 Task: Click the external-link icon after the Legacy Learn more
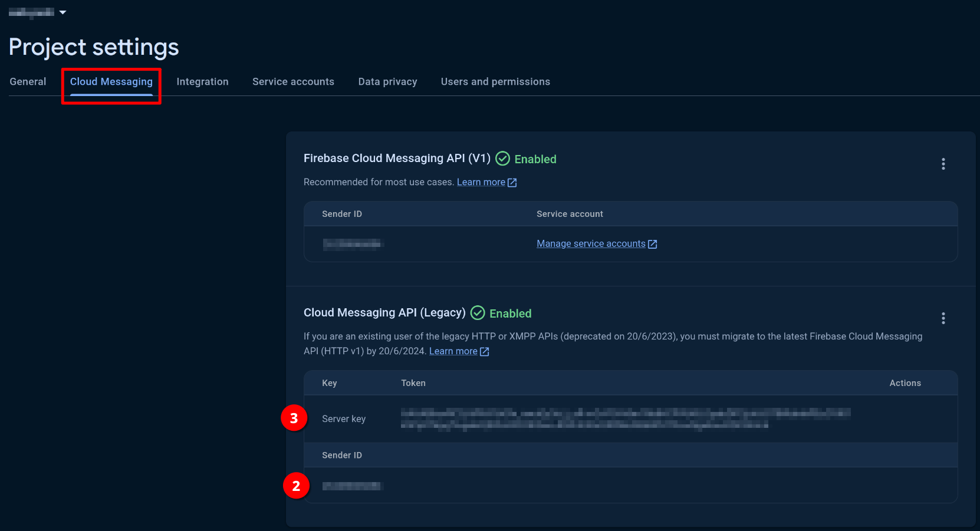click(x=484, y=352)
